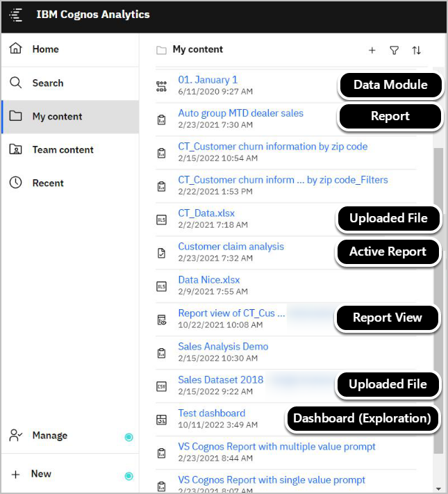
Task: Open VS Cognos Report with single value prompt
Action: click(x=272, y=480)
